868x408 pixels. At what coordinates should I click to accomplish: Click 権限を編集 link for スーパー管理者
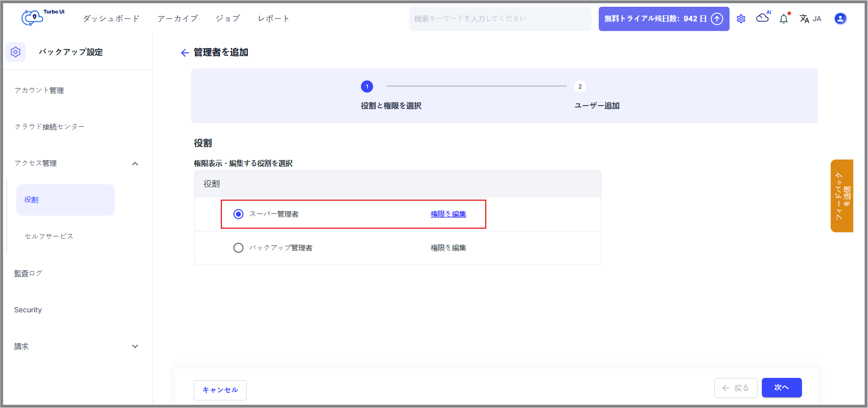point(448,214)
